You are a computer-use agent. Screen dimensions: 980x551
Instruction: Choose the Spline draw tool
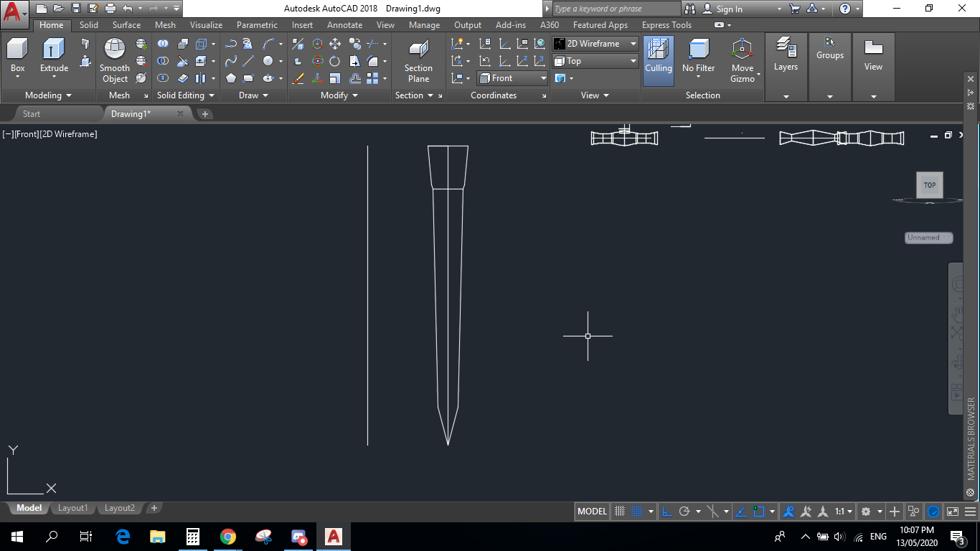(230, 61)
